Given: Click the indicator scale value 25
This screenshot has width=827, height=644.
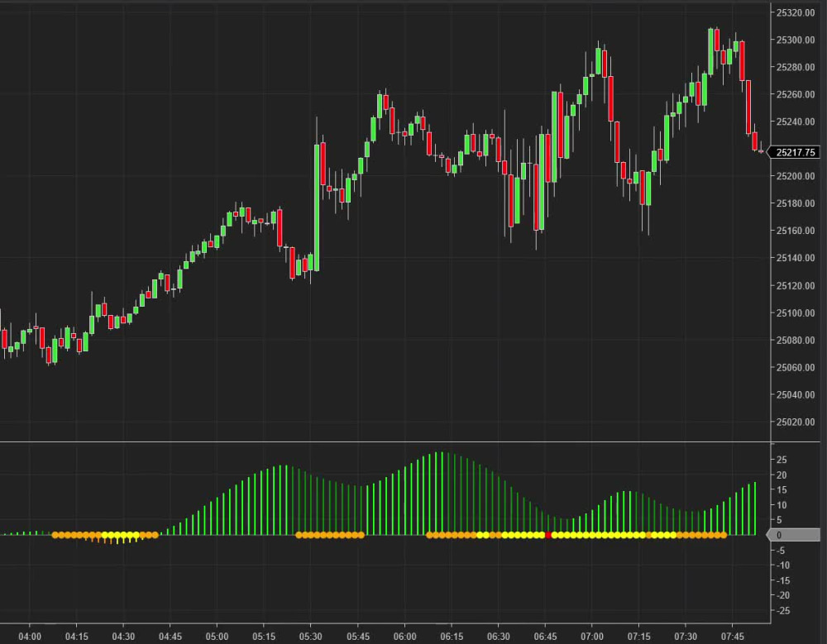Looking at the screenshot, I should (x=782, y=460).
